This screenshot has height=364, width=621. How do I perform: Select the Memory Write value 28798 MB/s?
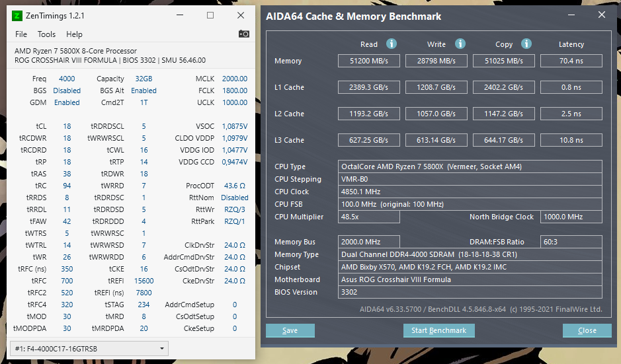436,61
